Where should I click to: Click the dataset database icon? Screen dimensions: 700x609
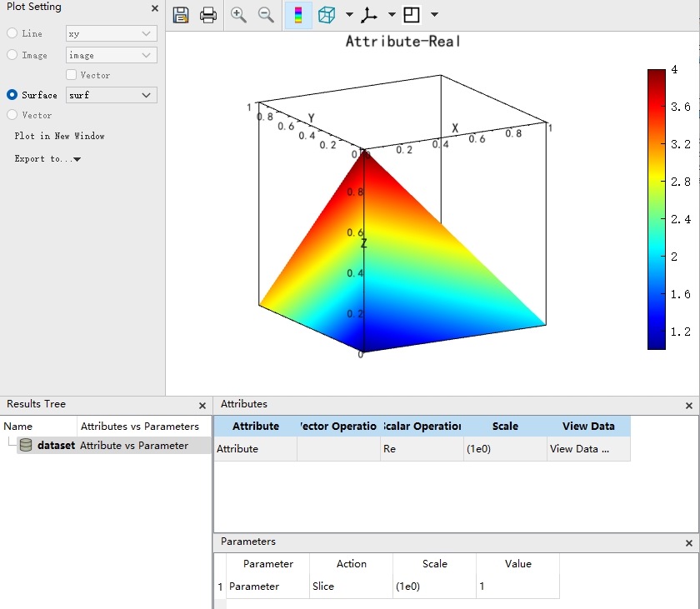(x=26, y=445)
